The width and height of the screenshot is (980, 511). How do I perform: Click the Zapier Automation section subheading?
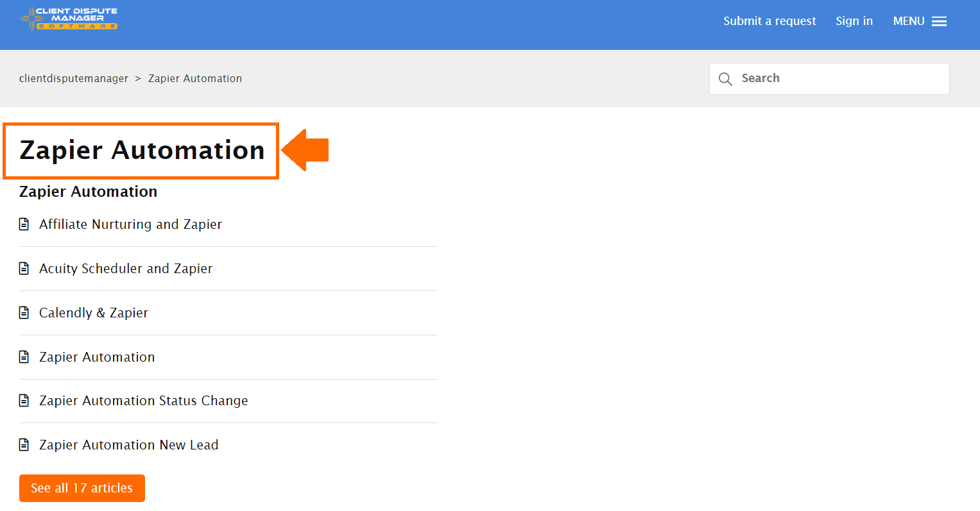pos(89,192)
